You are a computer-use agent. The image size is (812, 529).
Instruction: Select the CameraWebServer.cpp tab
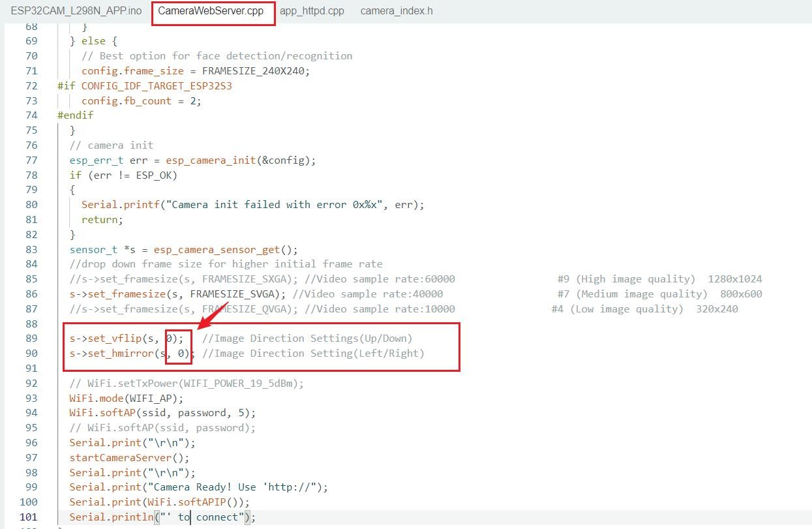211,11
